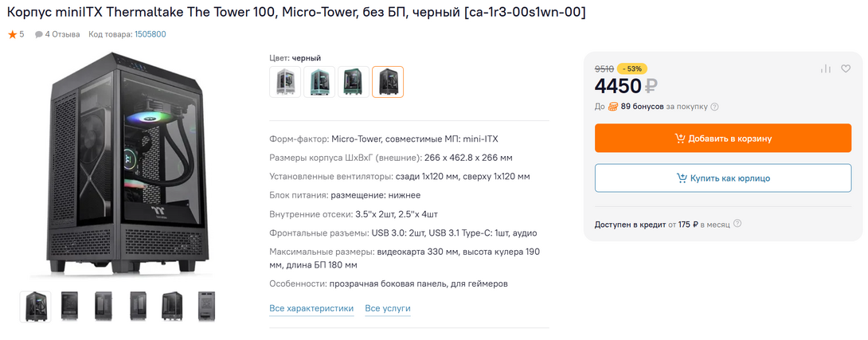The width and height of the screenshot is (868, 340).
Task: Click the compare bar-chart icon
Action: click(826, 69)
